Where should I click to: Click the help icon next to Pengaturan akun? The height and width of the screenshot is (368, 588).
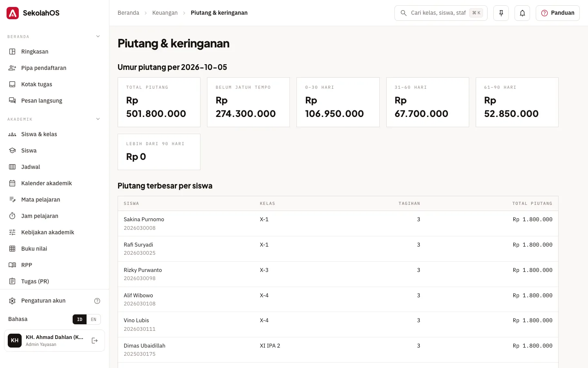tap(97, 301)
